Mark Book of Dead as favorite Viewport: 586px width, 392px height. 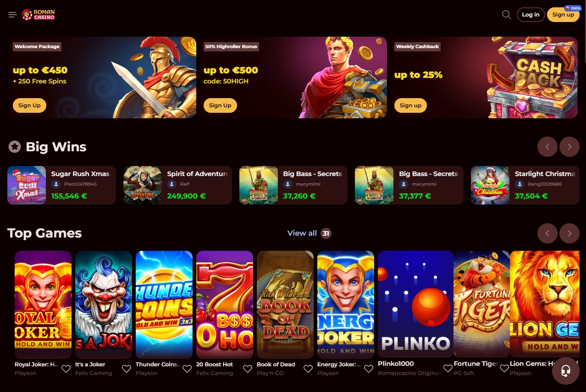point(308,369)
